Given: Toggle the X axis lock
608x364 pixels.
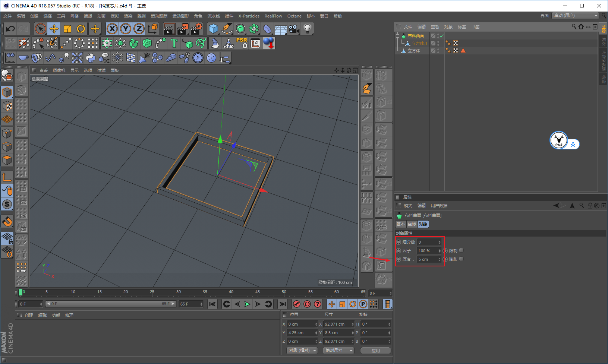Looking at the screenshot, I should 112,29.
